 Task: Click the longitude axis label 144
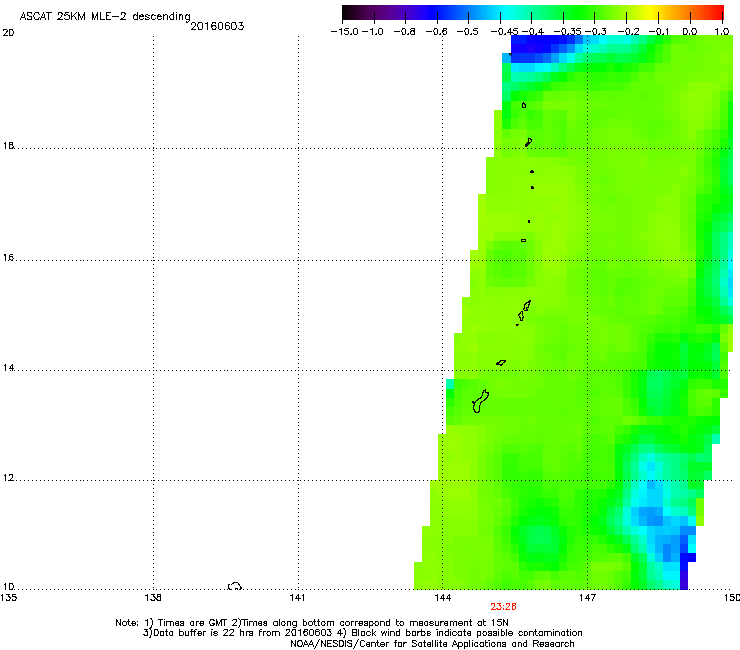(442, 598)
